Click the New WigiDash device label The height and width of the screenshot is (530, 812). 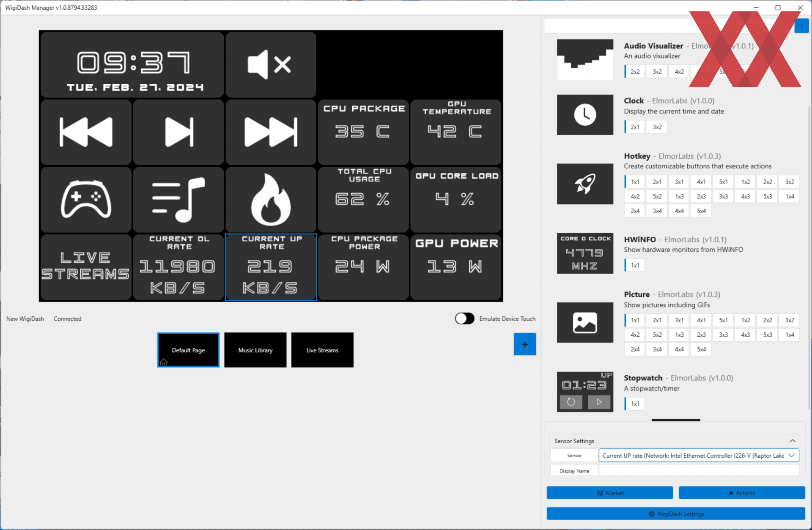[x=25, y=319]
